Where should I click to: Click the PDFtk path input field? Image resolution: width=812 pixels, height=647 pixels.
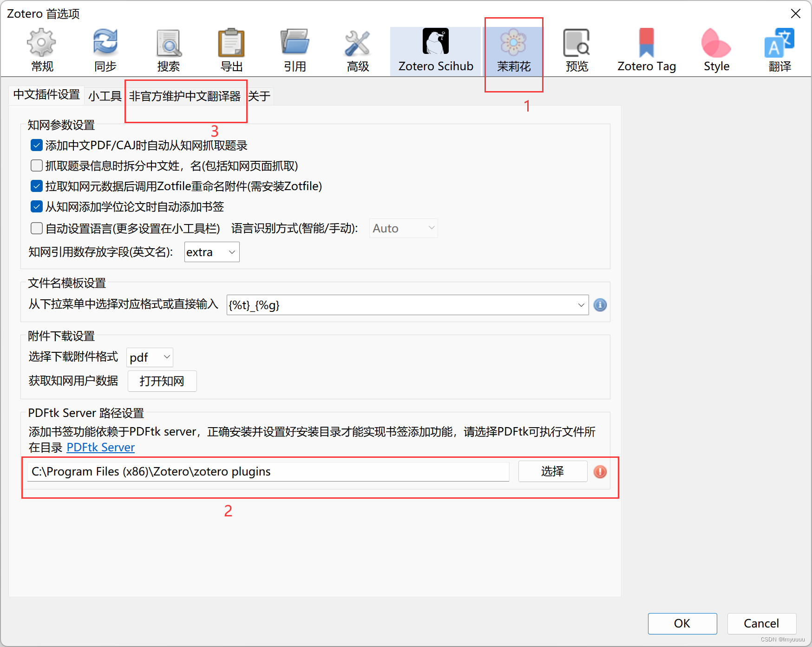(268, 471)
